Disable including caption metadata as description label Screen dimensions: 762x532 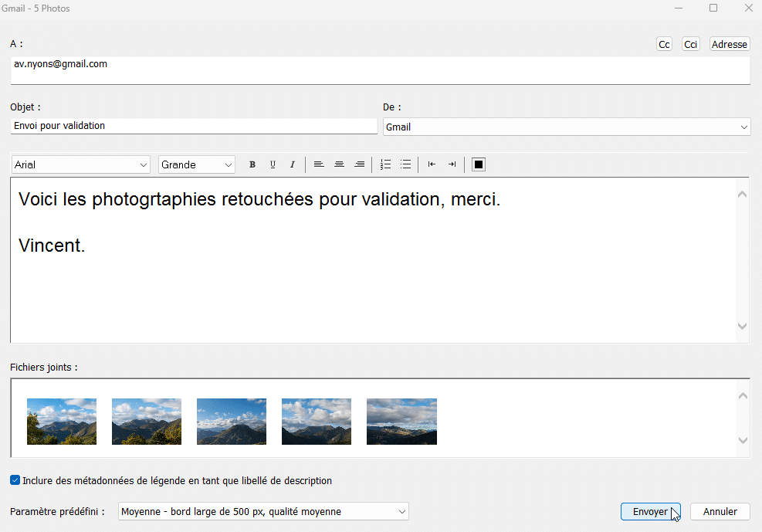pyautogui.click(x=15, y=479)
